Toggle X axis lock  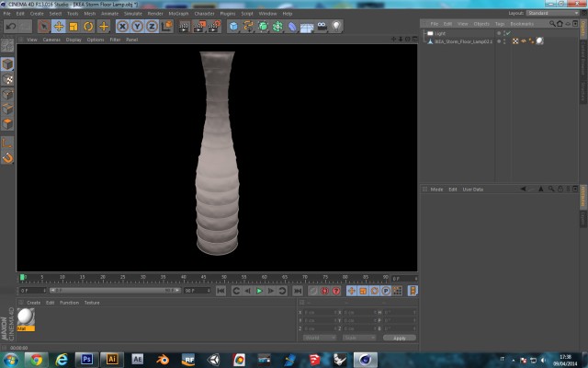pos(122,27)
